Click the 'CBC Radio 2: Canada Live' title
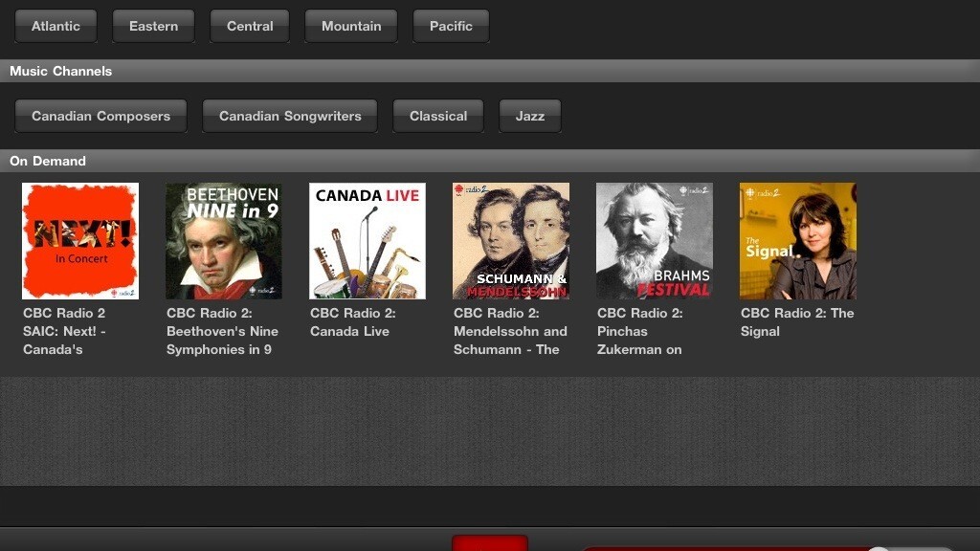The image size is (980, 551). [353, 322]
